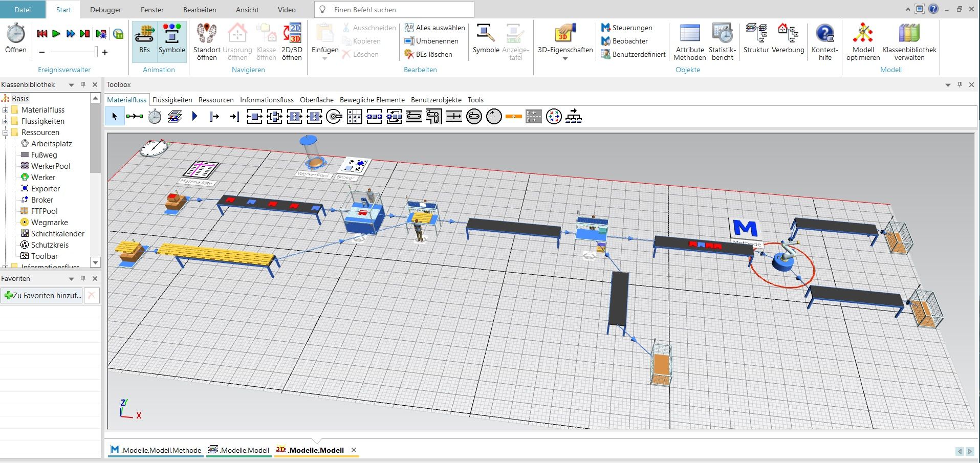Screen dimensions: 980x463
Task: Expand the Materialfluss folder in the class library
Action: click(x=6, y=110)
